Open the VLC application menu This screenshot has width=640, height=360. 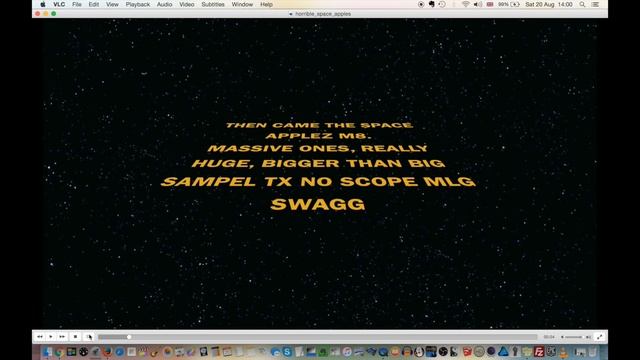(x=59, y=4)
